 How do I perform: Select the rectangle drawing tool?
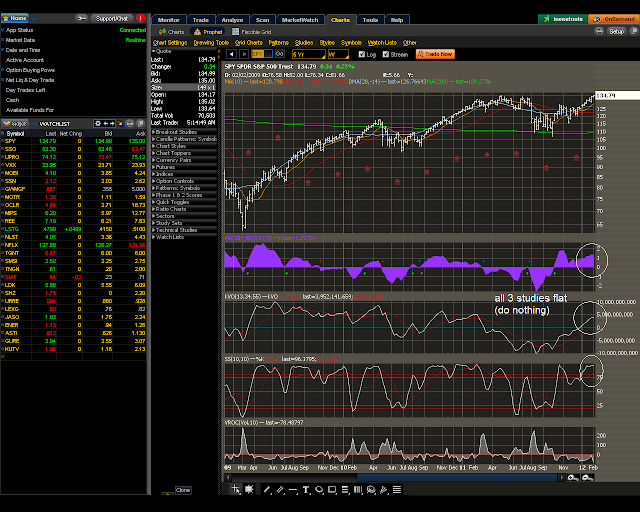click(x=332, y=490)
